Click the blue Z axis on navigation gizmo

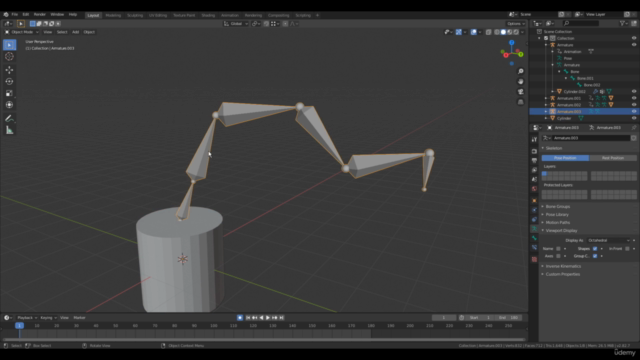point(511,42)
